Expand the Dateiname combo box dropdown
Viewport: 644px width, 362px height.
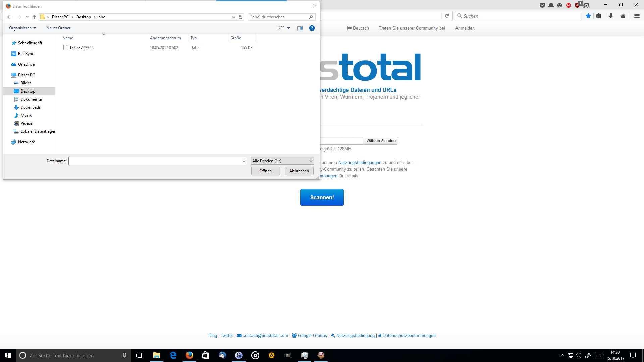click(x=244, y=161)
